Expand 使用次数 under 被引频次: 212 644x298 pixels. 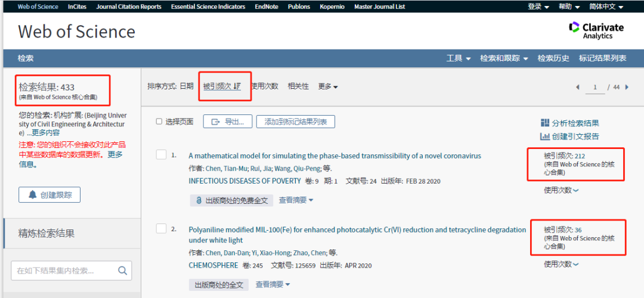coord(561,190)
